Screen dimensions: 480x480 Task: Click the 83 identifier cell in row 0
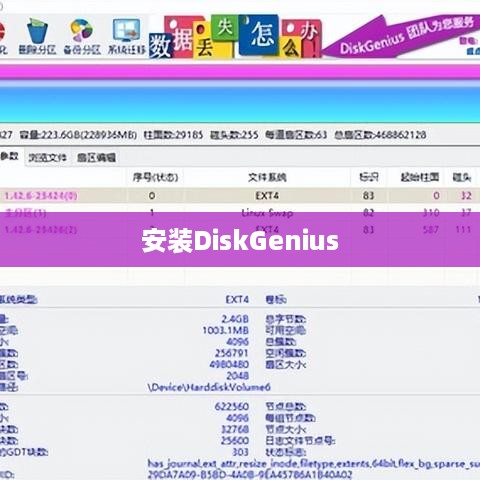point(368,196)
